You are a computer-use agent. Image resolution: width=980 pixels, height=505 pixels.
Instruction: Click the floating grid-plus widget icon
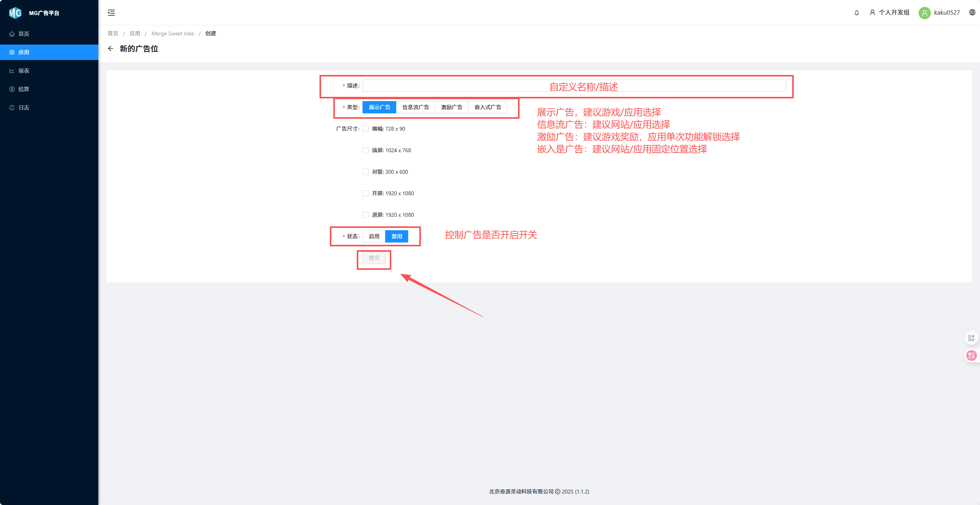(971, 338)
